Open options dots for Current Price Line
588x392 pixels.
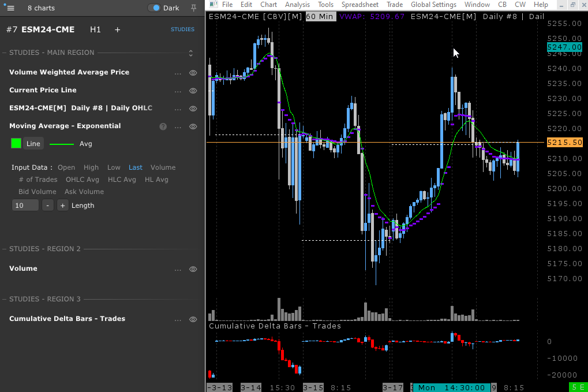[x=178, y=91]
